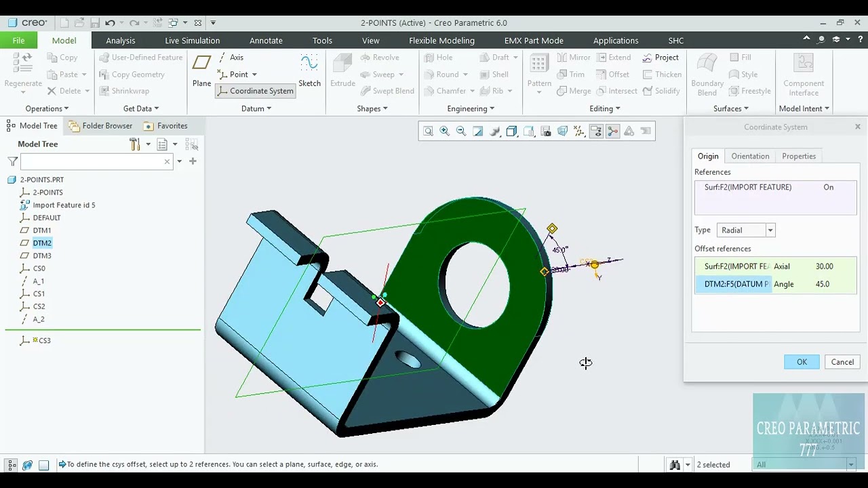868x488 pixels.
Task: Open the Type Radial dropdown
Action: pyautogui.click(x=770, y=230)
